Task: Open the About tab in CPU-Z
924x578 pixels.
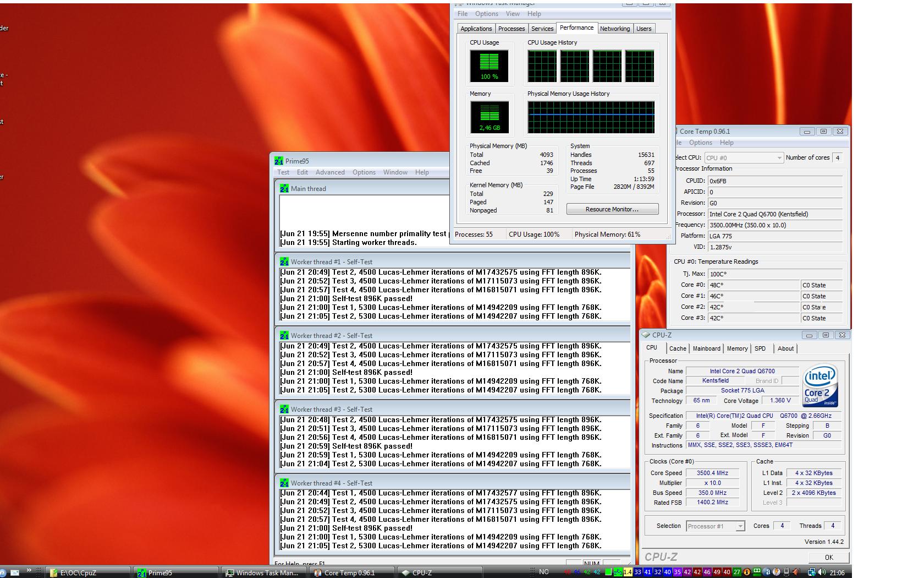Action: (x=785, y=348)
